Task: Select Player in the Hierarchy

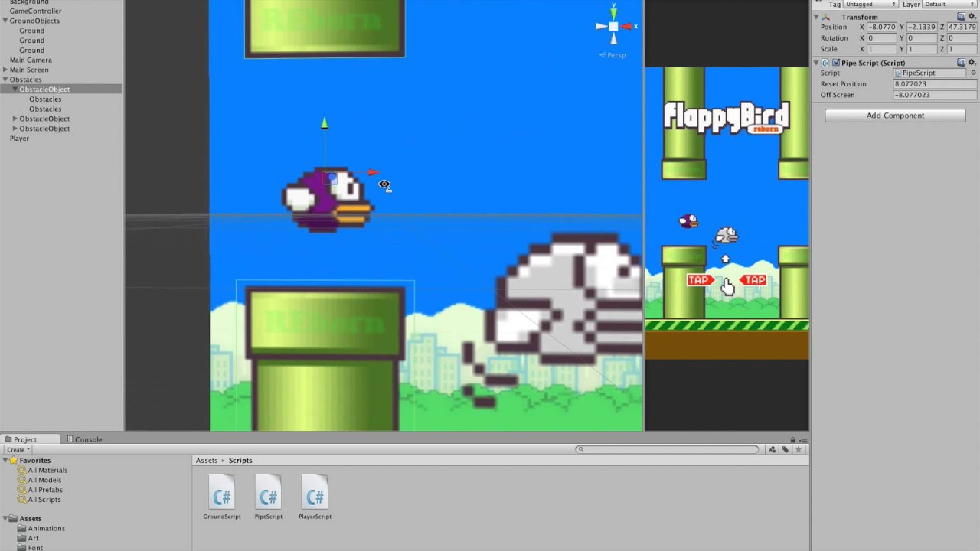Action: [19, 139]
